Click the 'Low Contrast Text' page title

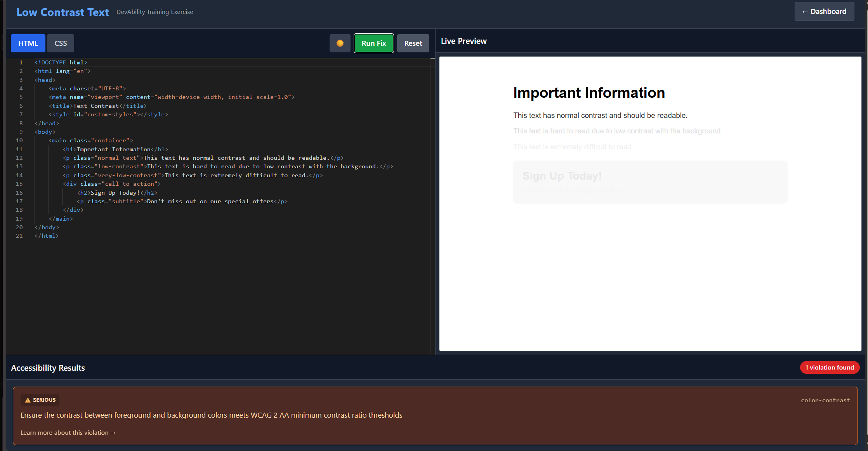point(62,12)
